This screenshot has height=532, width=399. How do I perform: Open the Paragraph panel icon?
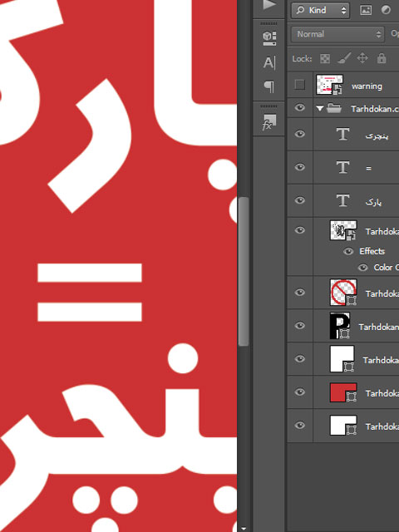(x=269, y=86)
